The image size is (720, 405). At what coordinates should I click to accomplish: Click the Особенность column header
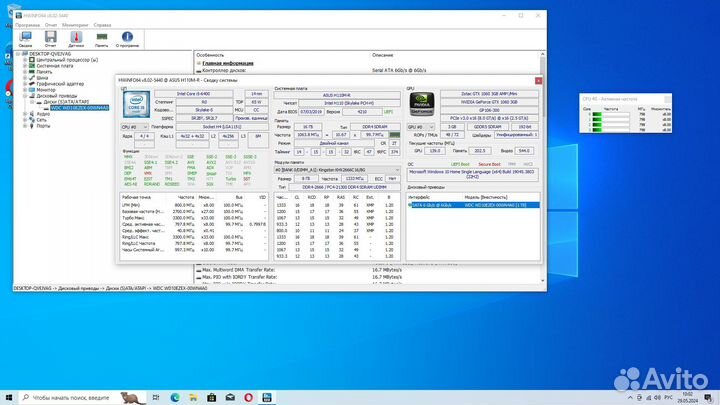pyautogui.click(x=210, y=55)
